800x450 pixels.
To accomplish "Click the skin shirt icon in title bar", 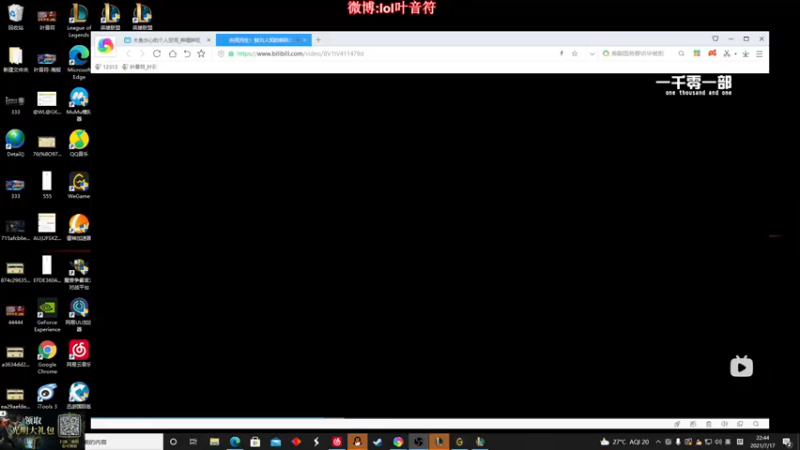I will point(715,39).
